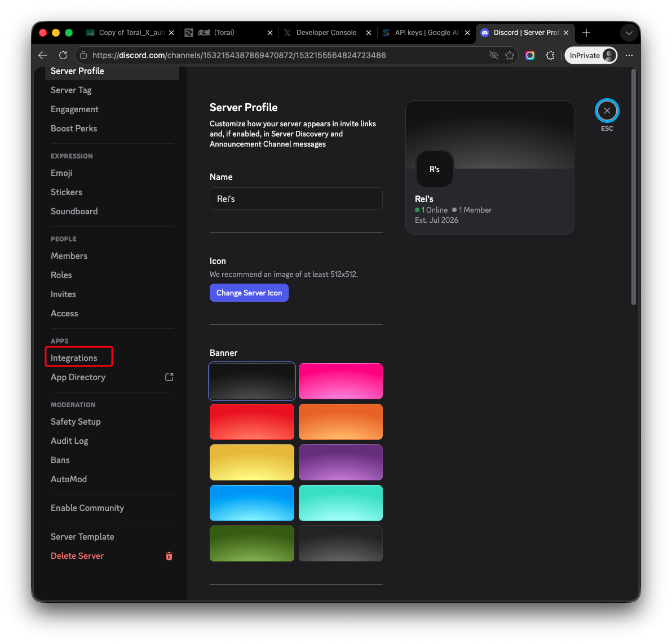This screenshot has height=644, width=672.
Task: Click the settings page vertical scrollbar
Action: (x=634, y=187)
